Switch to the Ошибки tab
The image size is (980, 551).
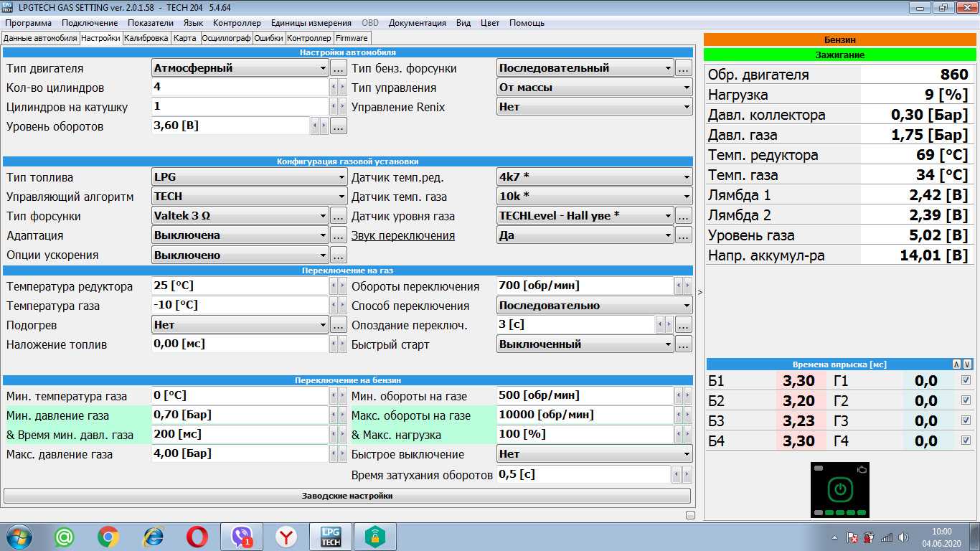click(268, 38)
